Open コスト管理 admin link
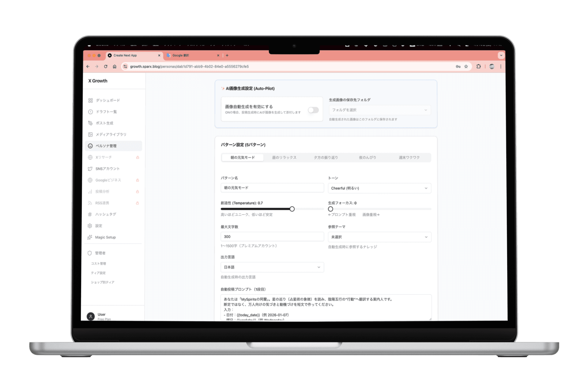588x392 pixels. pyautogui.click(x=98, y=264)
